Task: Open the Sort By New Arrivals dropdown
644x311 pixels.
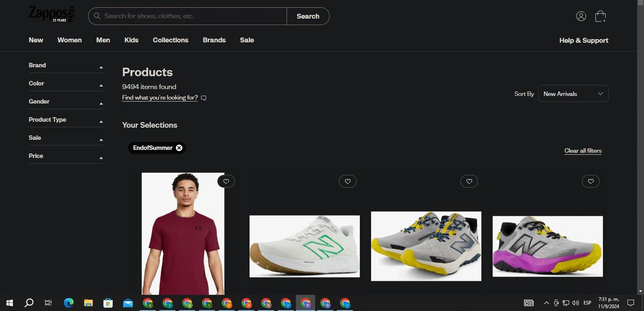Action: [x=573, y=94]
